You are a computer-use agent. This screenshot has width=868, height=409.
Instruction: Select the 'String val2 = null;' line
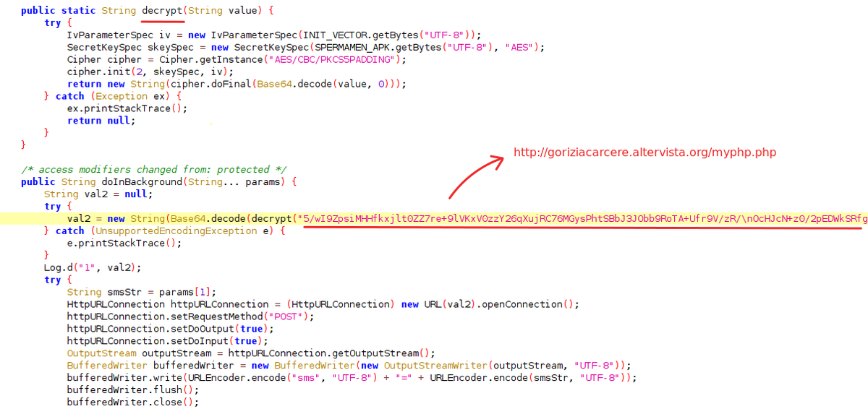click(98, 194)
